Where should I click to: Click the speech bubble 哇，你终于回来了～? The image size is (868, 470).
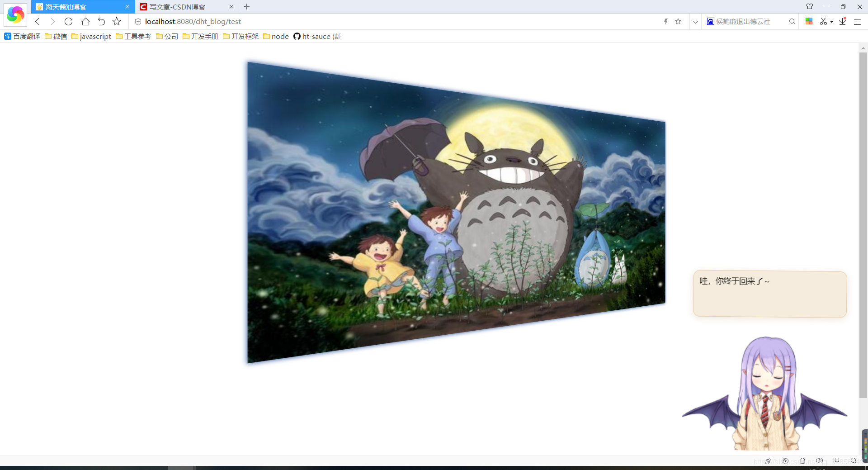pos(770,294)
